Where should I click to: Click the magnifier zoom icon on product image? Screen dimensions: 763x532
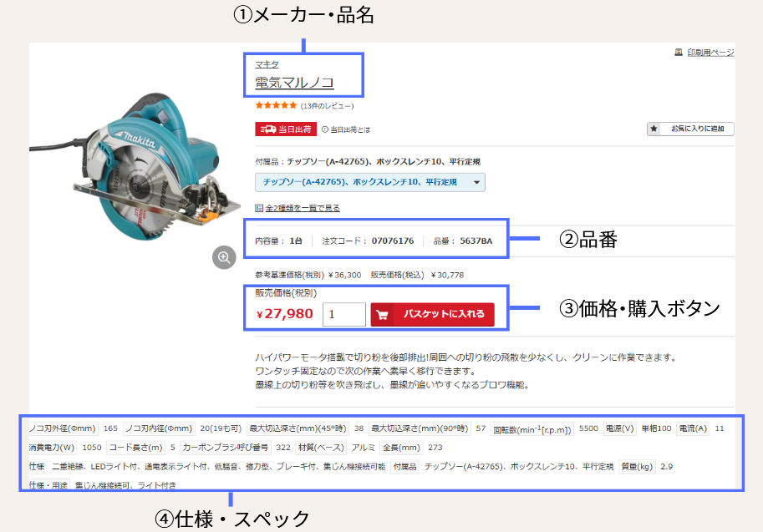224,257
